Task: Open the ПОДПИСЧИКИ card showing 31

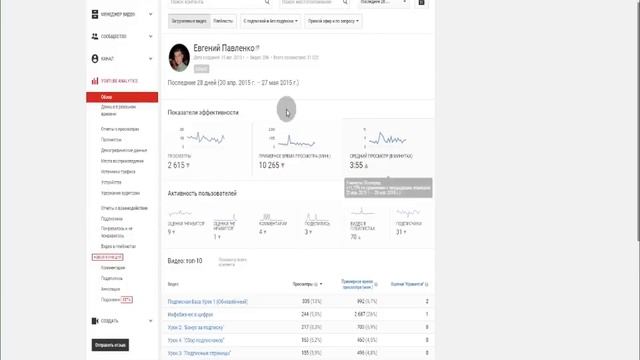Action: tap(409, 223)
